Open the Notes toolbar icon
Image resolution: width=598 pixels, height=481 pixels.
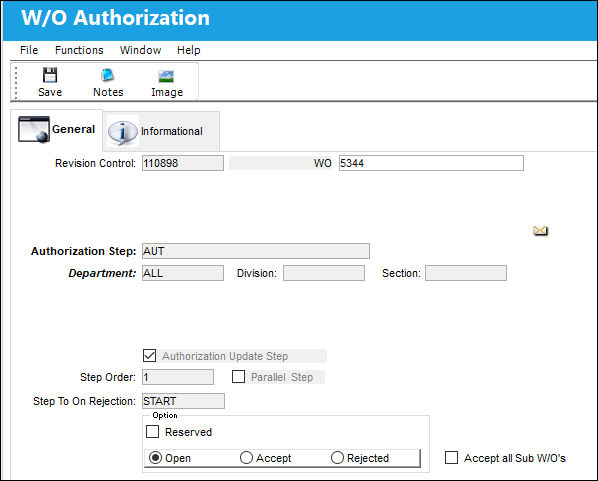point(108,75)
